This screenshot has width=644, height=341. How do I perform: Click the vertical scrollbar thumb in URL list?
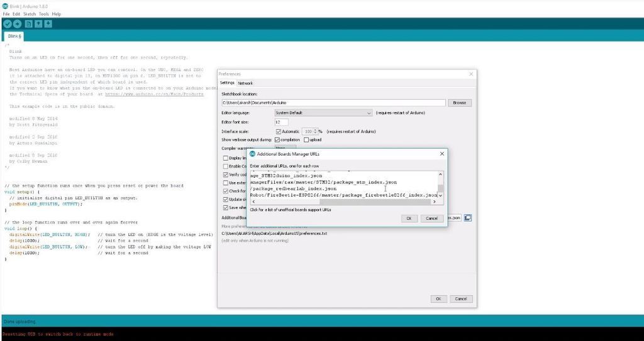[440, 188]
